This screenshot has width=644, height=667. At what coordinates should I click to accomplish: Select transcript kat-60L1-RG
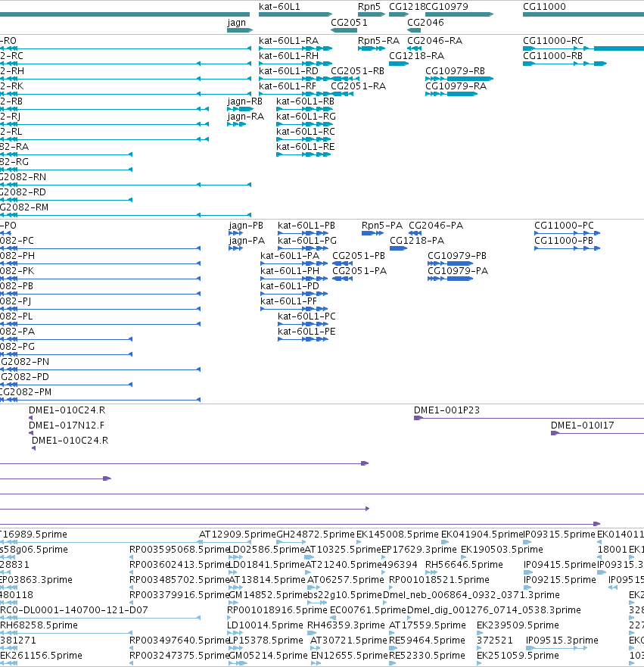click(306, 116)
